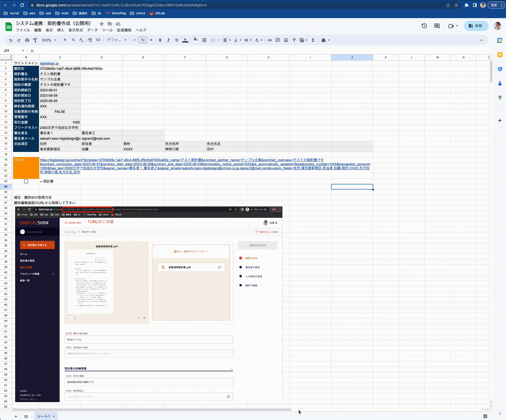
Task: Open the データ menu
Action: coord(92,30)
